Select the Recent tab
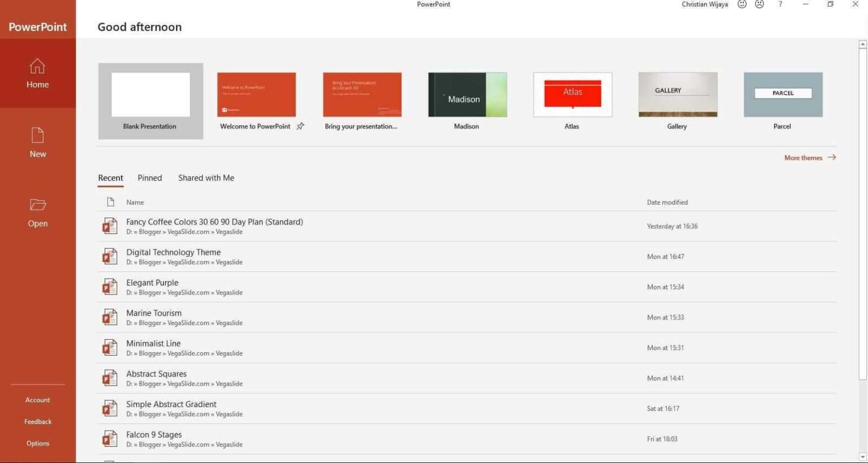Image resolution: width=868 pixels, height=463 pixels. [110, 178]
